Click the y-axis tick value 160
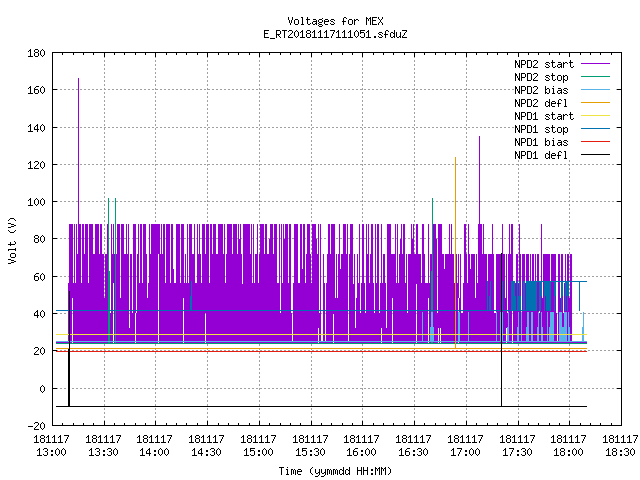The width and height of the screenshot is (640, 480). (x=36, y=90)
